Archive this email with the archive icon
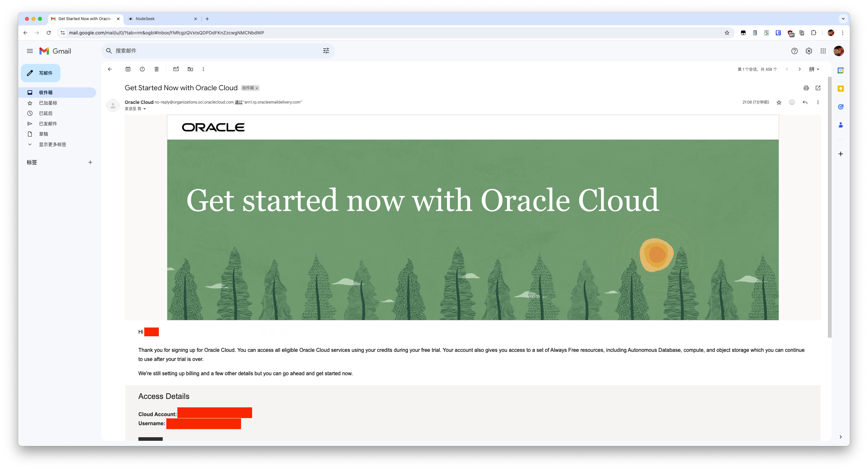Screen dimensions: 868x470 128,69
